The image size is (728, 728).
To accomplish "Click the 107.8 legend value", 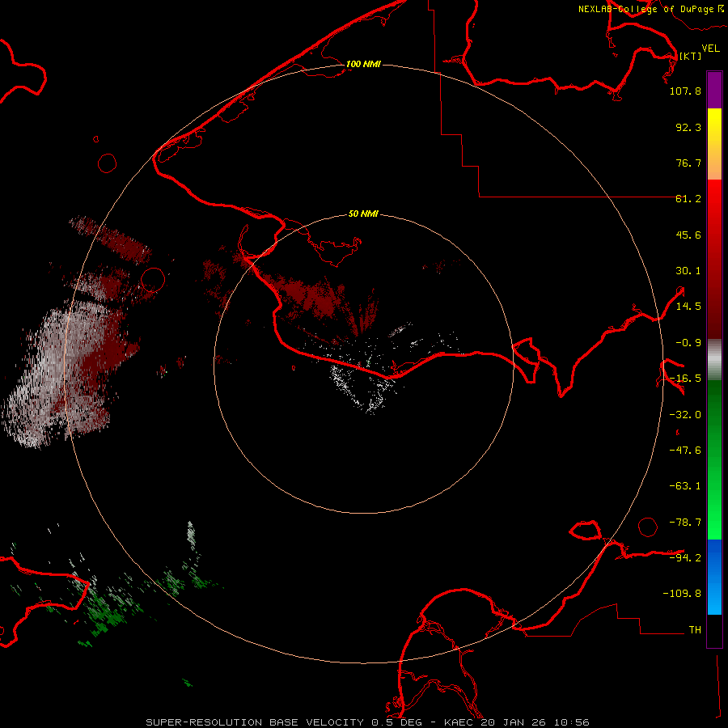I will (685, 91).
